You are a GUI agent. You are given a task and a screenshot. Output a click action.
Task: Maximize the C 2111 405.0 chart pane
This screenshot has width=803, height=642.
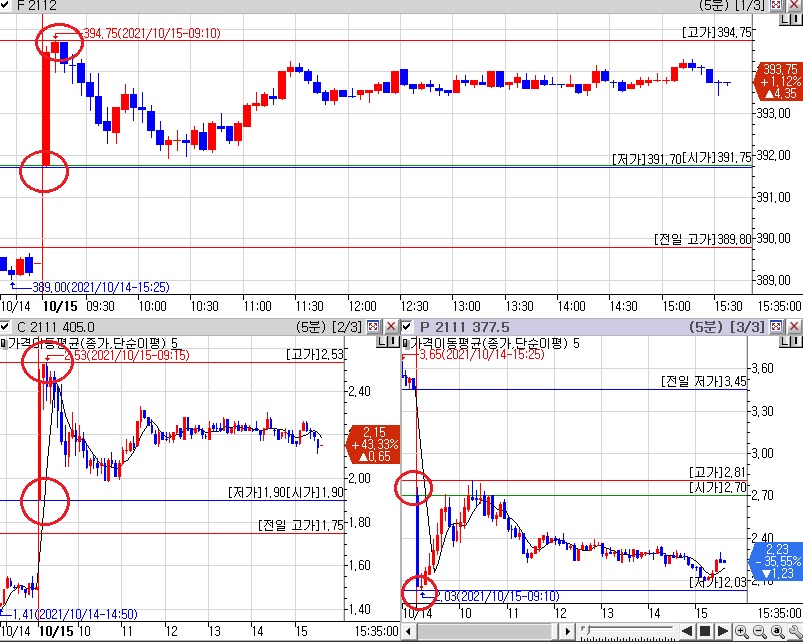click(373, 326)
